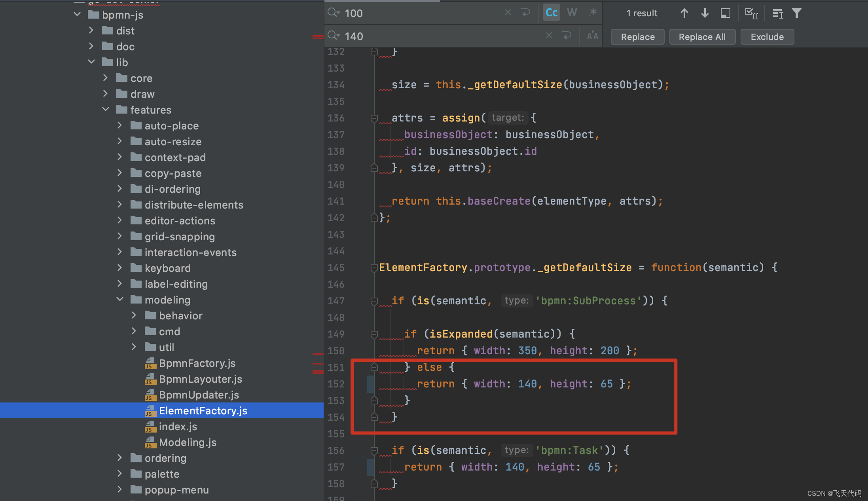Click line number 152 in the gutter

coord(336,384)
